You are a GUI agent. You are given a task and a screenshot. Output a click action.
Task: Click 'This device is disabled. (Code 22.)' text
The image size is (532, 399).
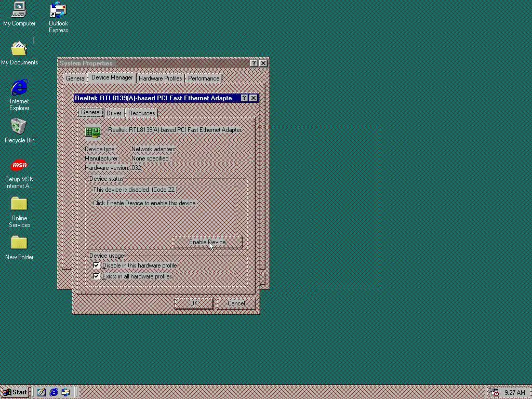pos(135,190)
